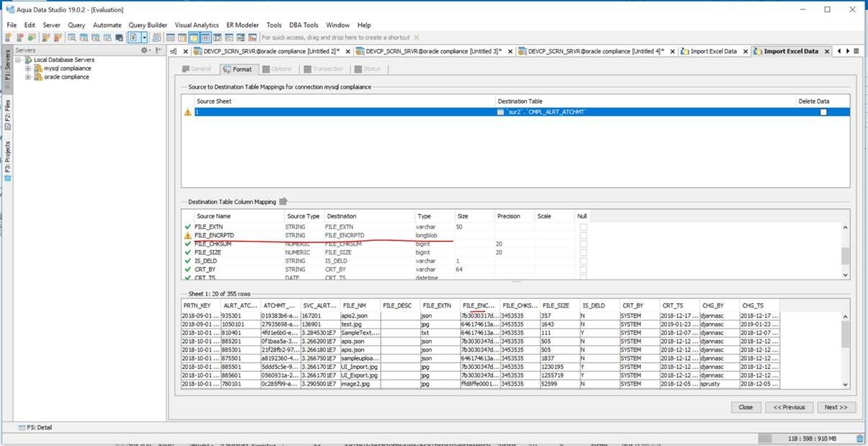The image size is (868, 446).
Task: Toggle Null checkbox for FILE_EXTN row
Action: [583, 227]
